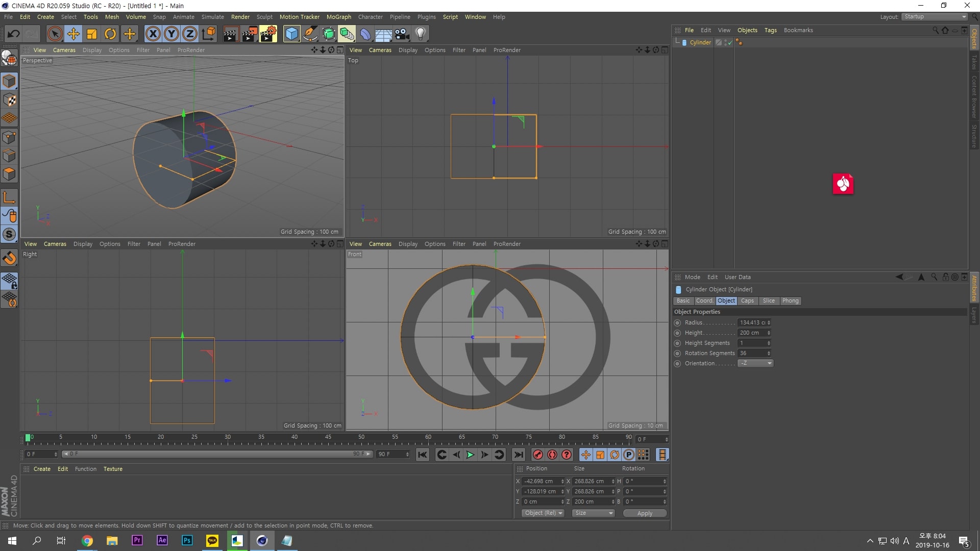The width and height of the screenshot is (980, 551).
Task: Open Tags menu in Object Manager
Action: pyautogui.click(x=770, y=30)
